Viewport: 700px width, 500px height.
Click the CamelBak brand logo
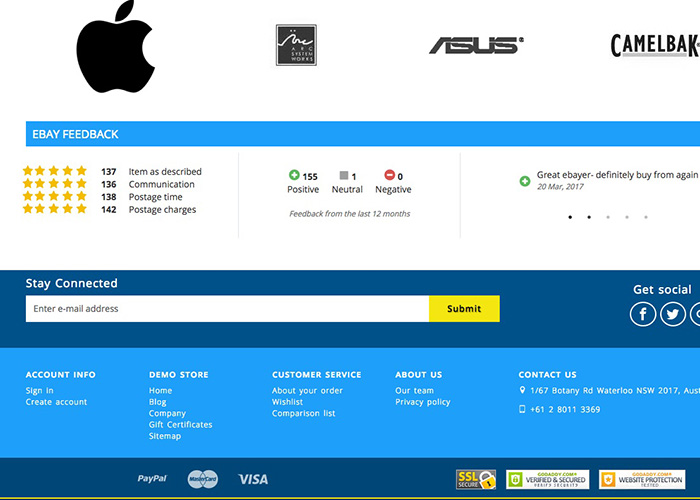(x=655, y=46)
